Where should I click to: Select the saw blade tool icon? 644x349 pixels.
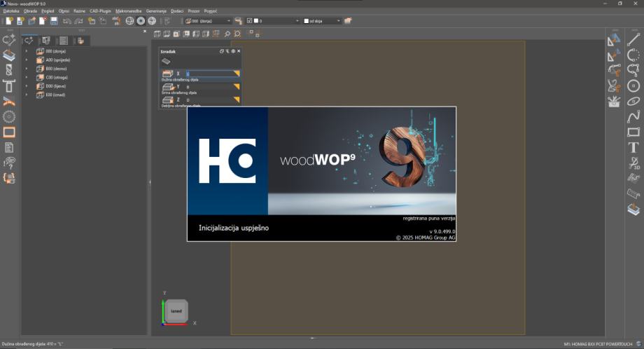point(9,116)
